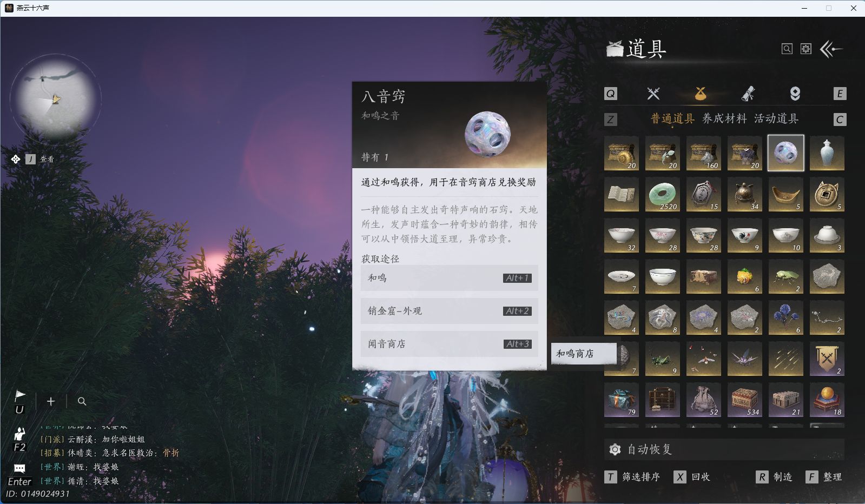Select the white bowl with count 32
This screenshot has width=865, height=504.
click(x=621, y=235)
